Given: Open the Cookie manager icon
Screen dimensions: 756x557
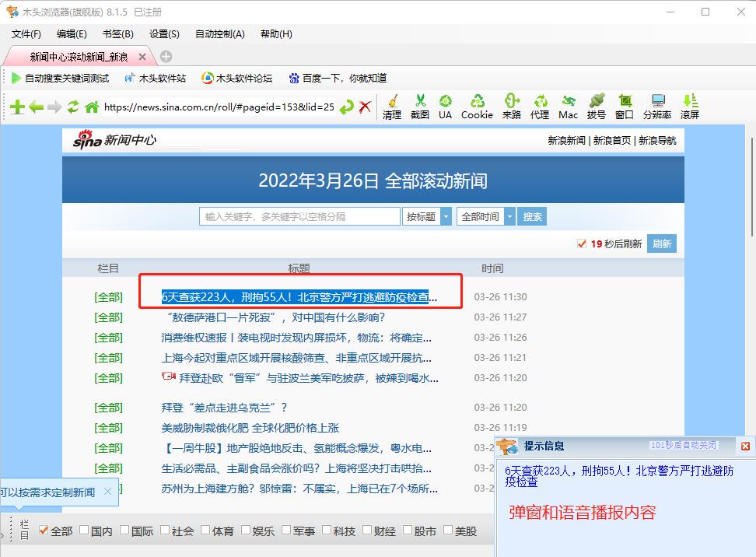Looking at the screenshot, I should pyautogui.click(x=476, y=107).
